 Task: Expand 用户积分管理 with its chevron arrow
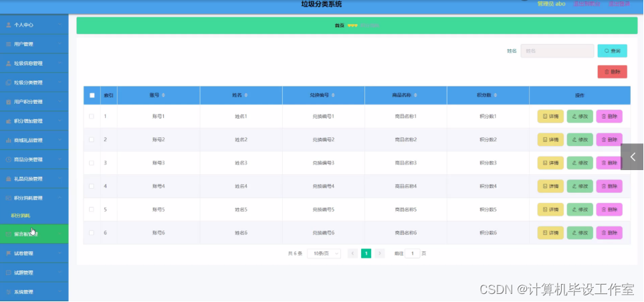coord(60,102)
